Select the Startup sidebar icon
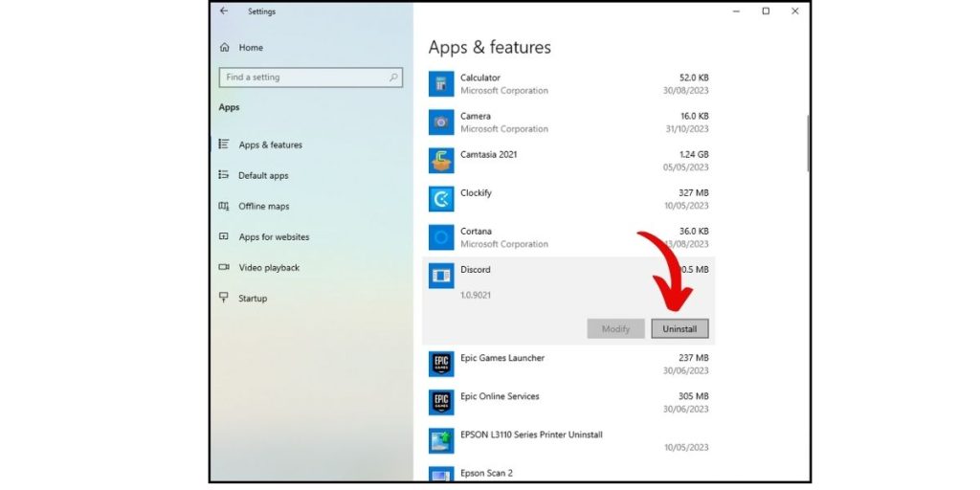980x490 pixels. pyautogui.click(x=224, y=298)
